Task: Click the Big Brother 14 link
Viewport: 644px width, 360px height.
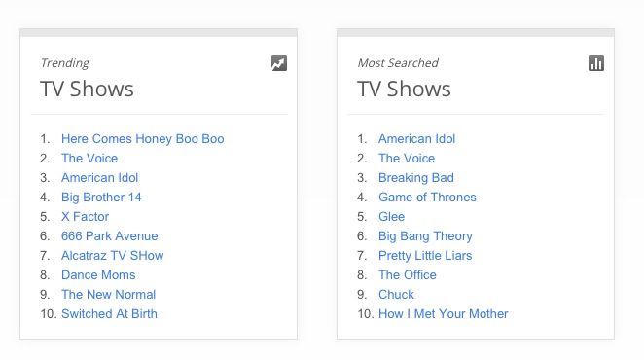Action: point(101,198)
